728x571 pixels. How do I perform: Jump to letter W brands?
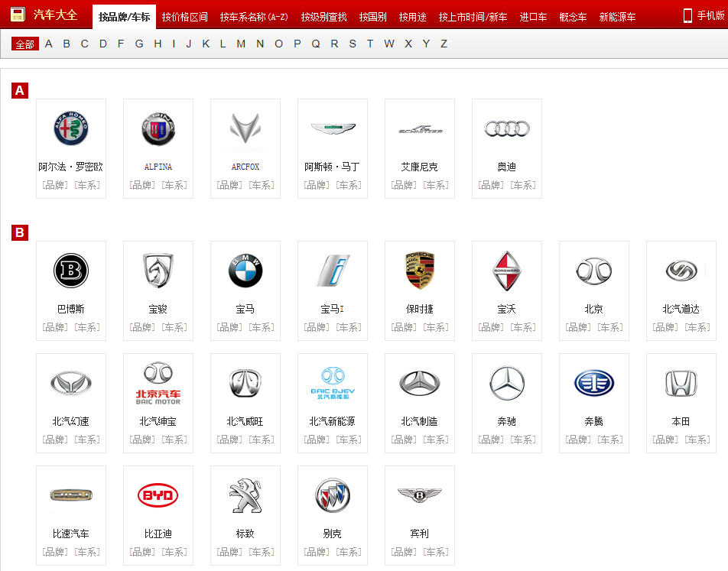[x=389, y=44]
